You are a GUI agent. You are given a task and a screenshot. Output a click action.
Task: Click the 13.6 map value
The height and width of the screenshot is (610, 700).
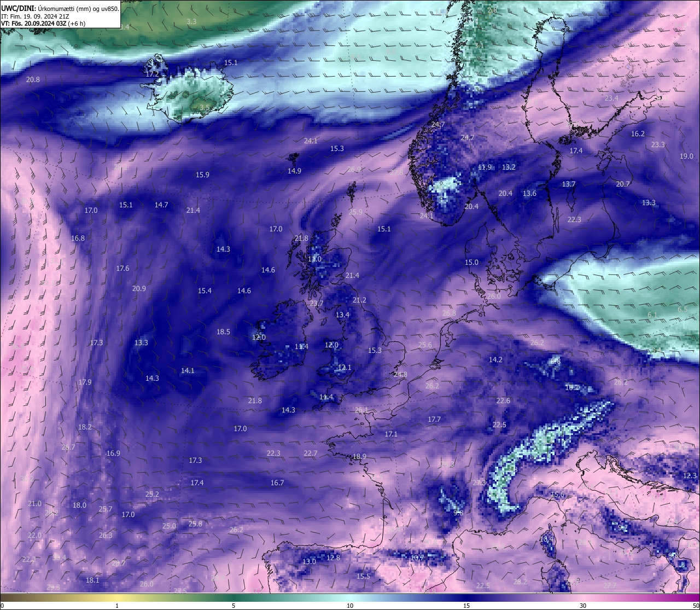click(529, 193)
